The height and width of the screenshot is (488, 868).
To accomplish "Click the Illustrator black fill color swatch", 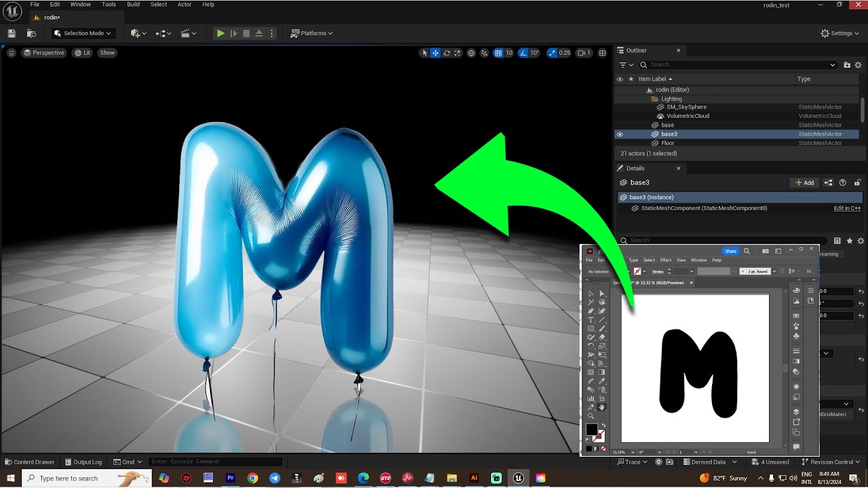I will tap(591, 430).
